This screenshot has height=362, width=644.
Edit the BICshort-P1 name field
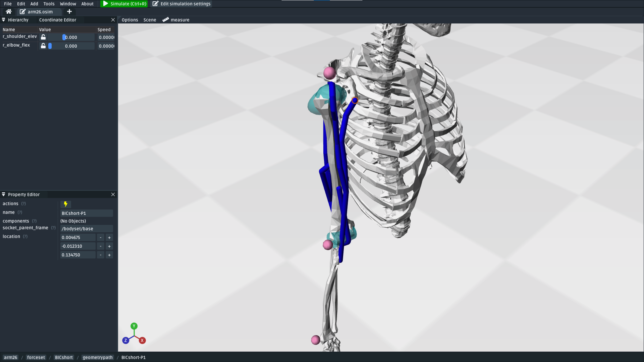[x=86, y=213]
